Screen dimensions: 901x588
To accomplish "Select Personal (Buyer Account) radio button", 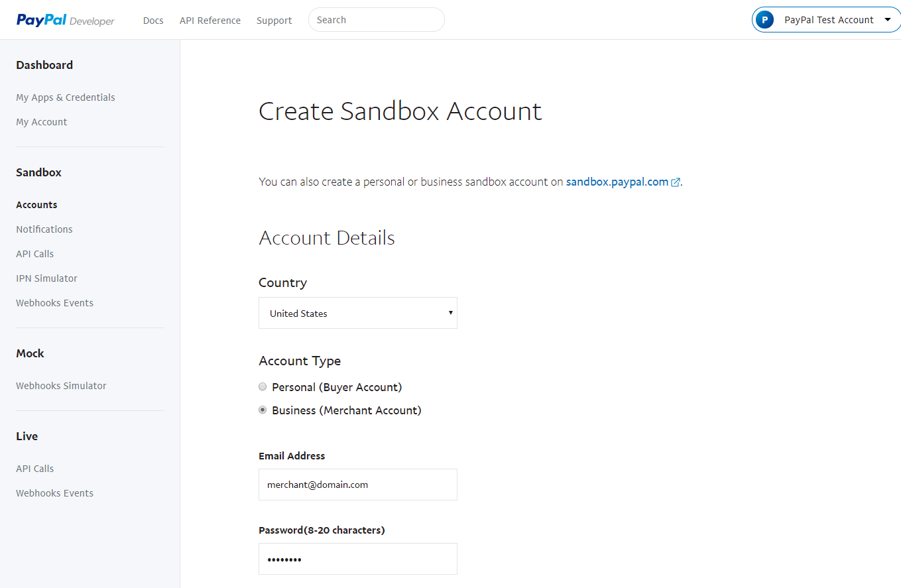I will point(263,386).
